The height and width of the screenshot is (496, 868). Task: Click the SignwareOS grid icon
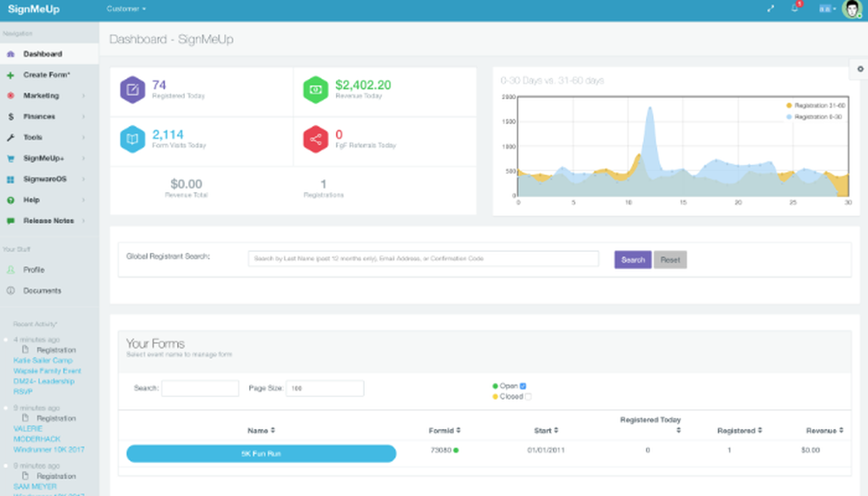click(10, 180)
